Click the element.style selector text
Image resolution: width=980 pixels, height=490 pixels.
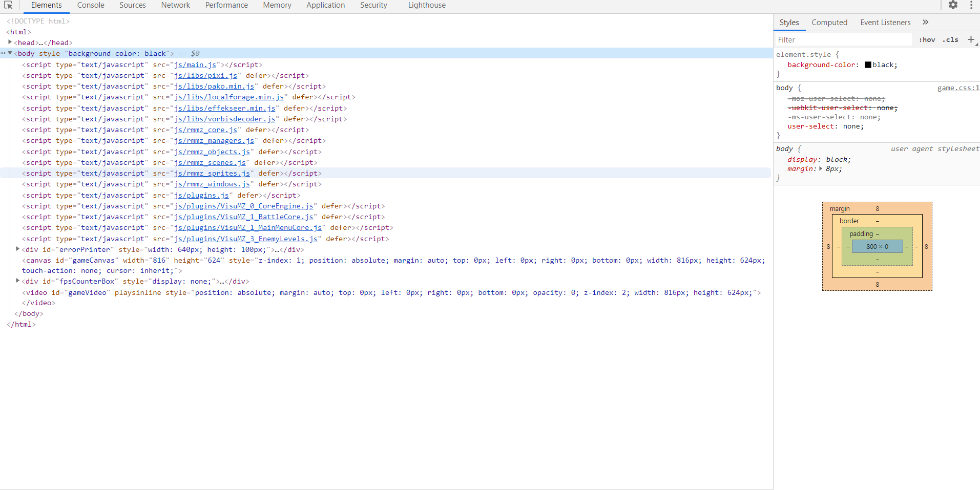tap(803, 54)
